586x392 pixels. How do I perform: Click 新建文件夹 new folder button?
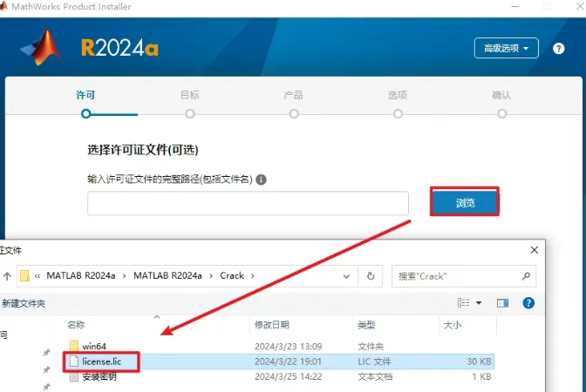tap(24, 303)
